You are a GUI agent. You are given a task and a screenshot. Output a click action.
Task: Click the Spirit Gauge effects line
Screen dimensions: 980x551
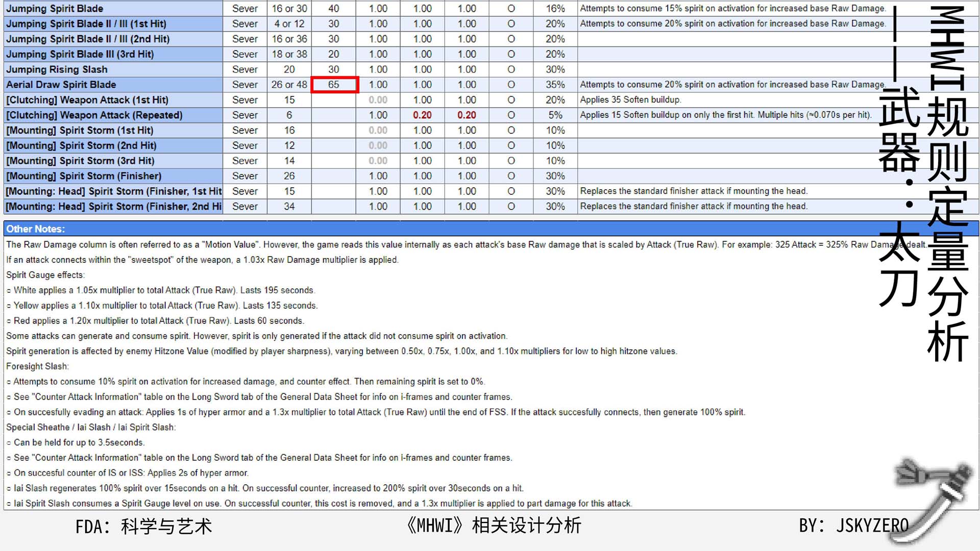tap(45, 275)
